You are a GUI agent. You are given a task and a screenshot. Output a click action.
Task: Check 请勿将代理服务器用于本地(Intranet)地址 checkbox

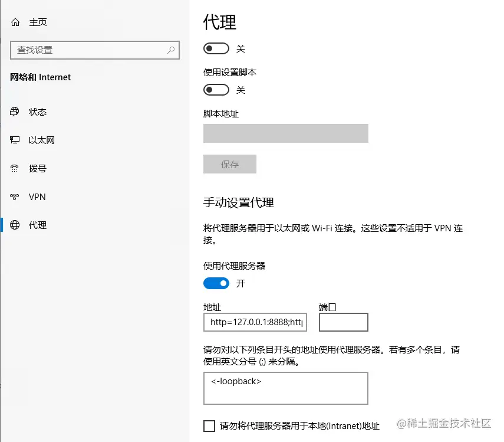209,426
